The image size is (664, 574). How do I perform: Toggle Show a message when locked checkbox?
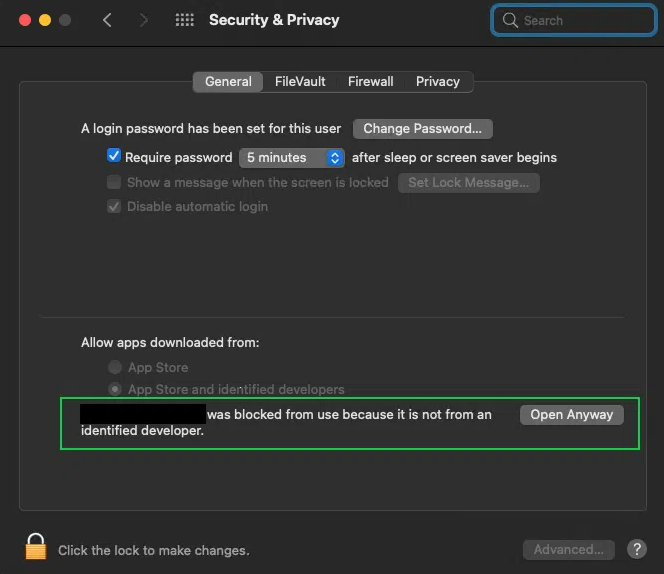coord(114,182)
